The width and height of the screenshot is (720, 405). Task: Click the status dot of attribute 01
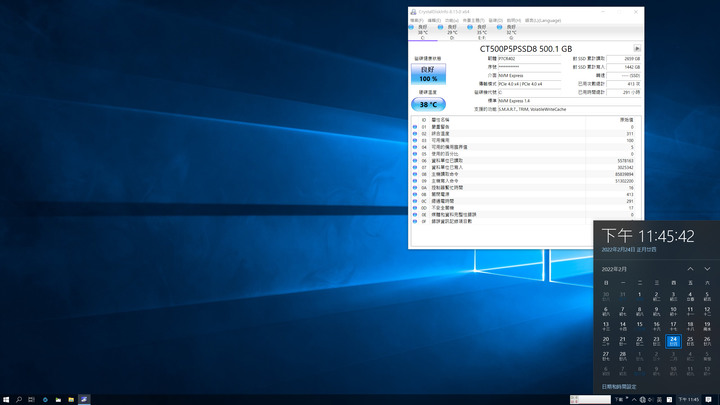[x=415, y=127]
